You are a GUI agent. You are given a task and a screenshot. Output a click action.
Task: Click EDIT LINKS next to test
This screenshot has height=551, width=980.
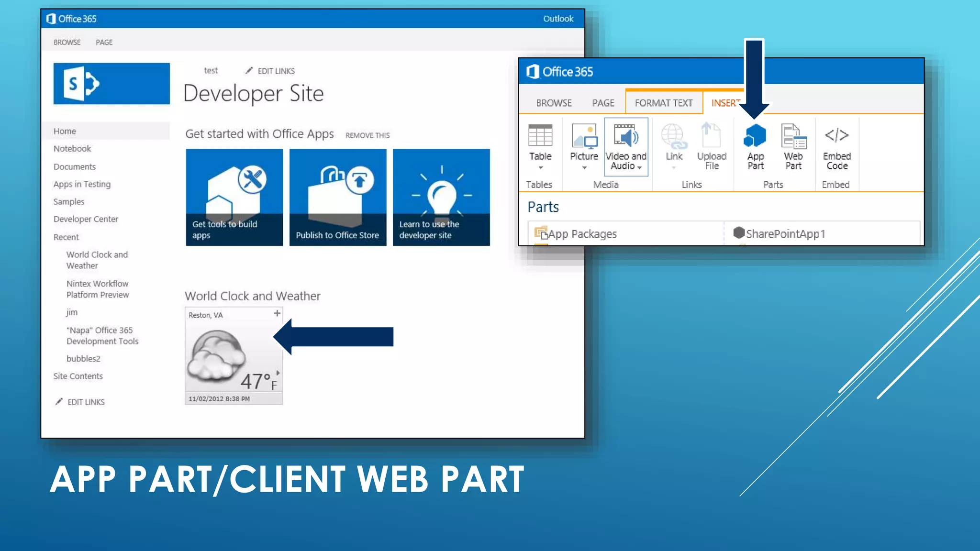[276, 71]
